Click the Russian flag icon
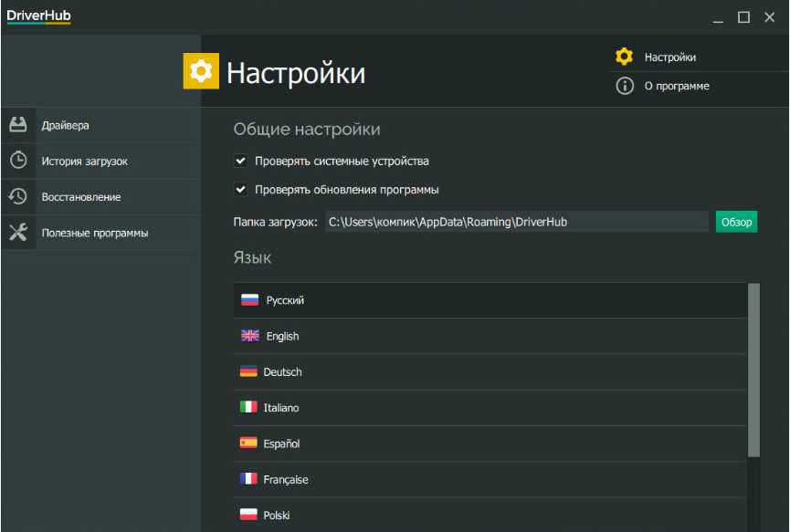This screenshot has width=790, height=532. 249,300
